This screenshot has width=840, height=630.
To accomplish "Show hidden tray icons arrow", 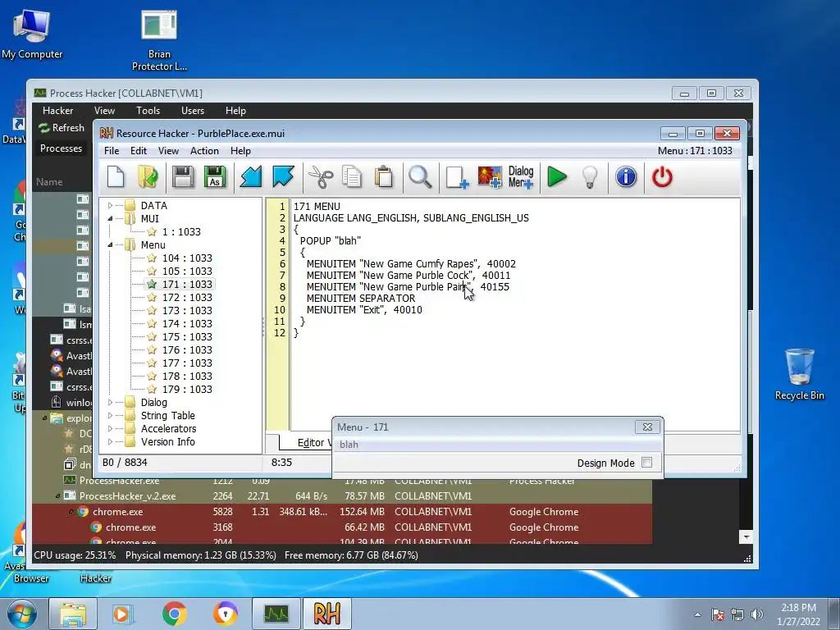I will (697, 614).
